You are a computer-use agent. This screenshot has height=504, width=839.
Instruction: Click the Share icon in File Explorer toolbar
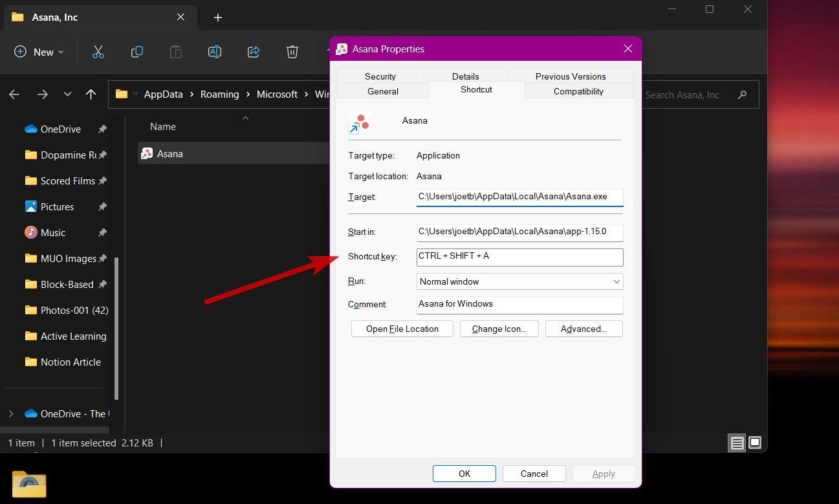(254, 52)
